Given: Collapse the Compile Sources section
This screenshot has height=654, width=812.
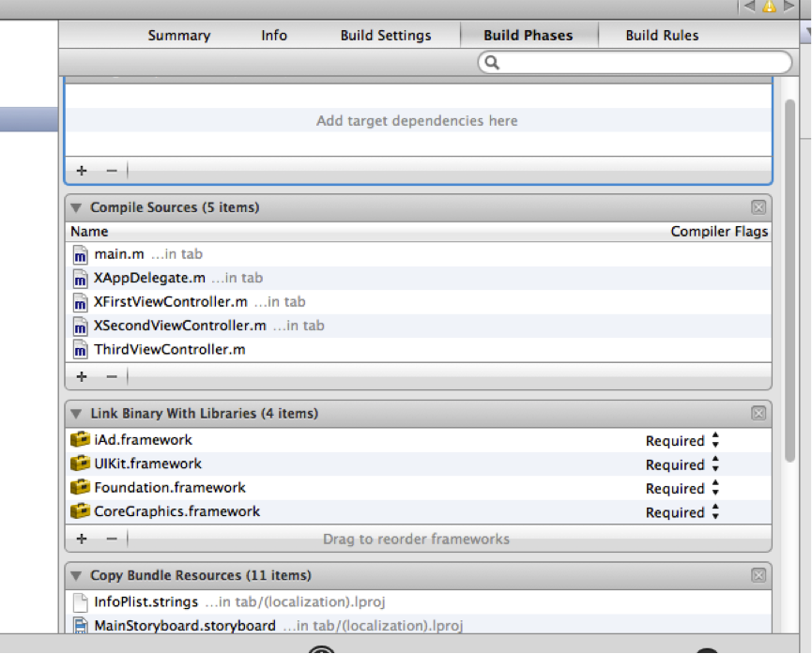Looking at the screenshot, I should click(76, 207).
